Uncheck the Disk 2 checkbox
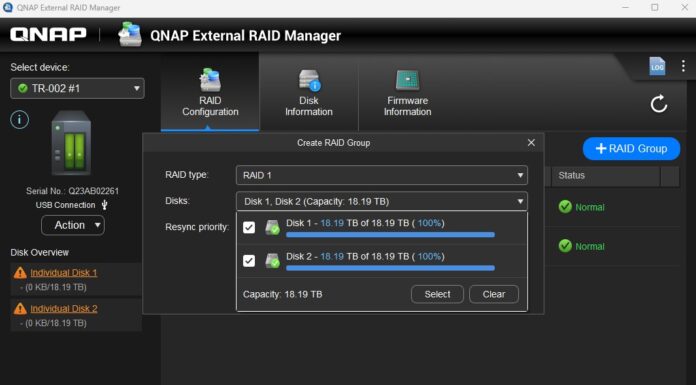The height and width of the screenshot is (385, 696). (249, 261)
